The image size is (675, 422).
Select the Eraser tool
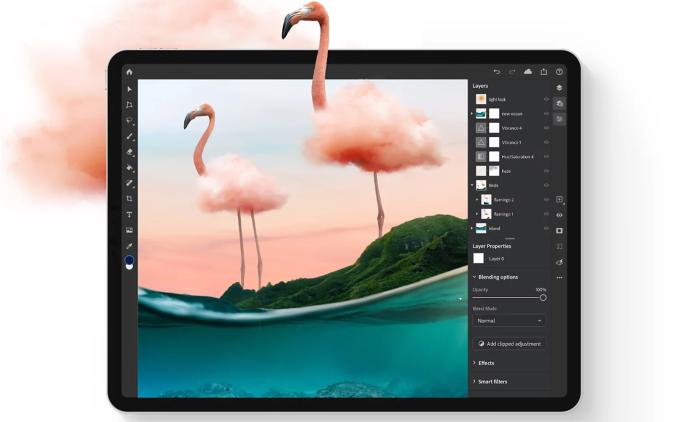click(x=129, y=152)
